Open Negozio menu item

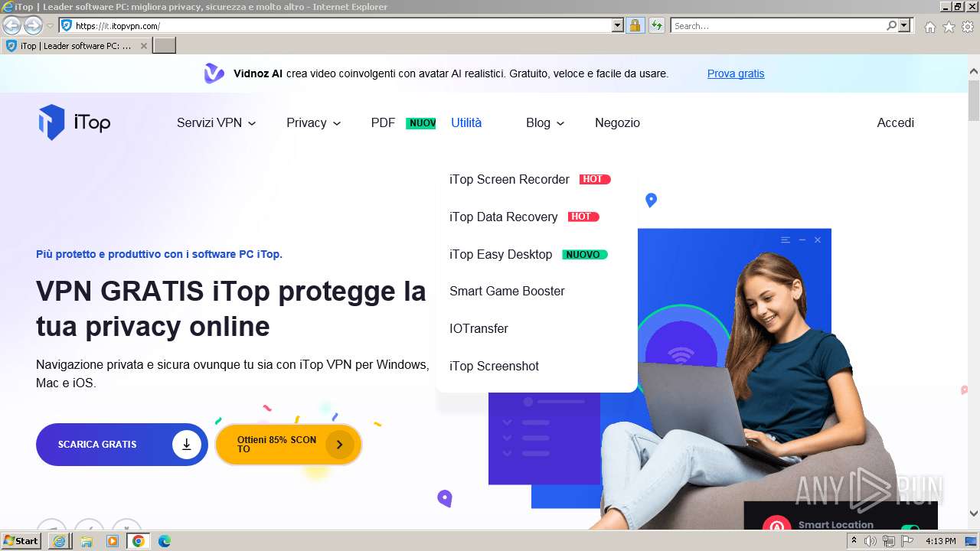617,122
